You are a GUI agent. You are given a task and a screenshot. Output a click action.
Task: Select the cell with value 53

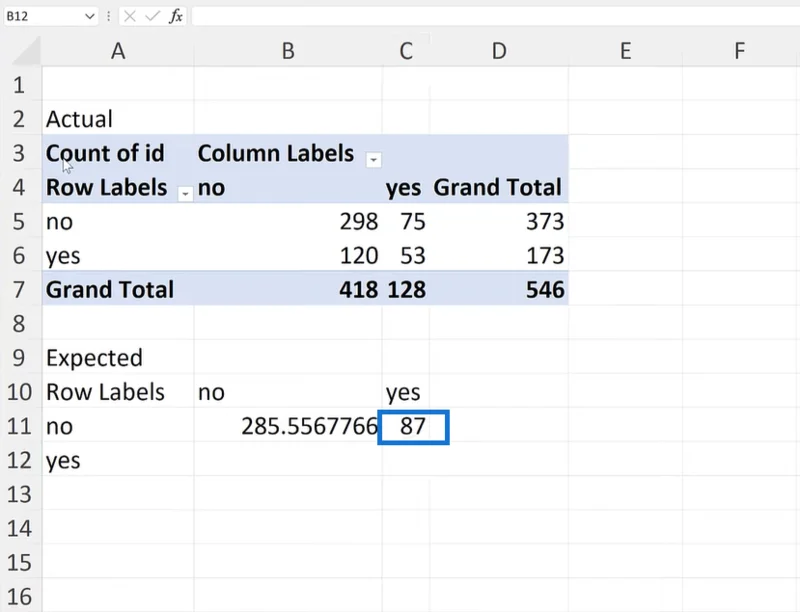click(406, 256)
